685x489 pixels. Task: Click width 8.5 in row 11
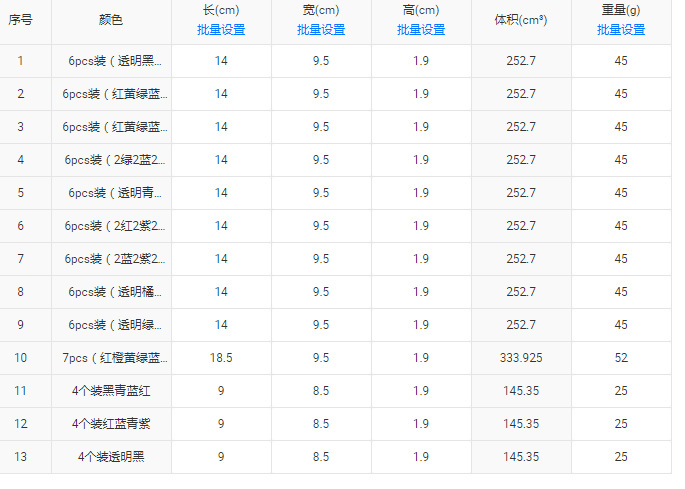point(321,391)
